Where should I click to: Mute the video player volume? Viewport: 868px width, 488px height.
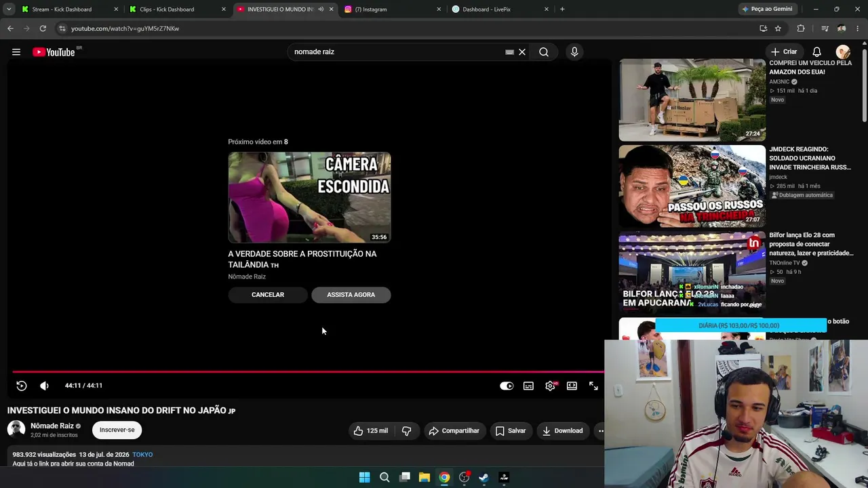44,386
